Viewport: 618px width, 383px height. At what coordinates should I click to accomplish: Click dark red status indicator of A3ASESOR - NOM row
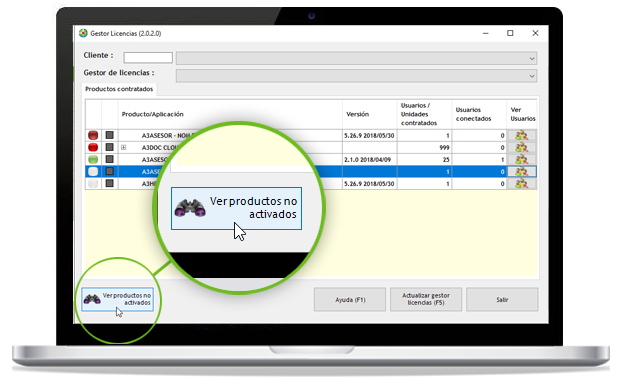coord(93,136)
